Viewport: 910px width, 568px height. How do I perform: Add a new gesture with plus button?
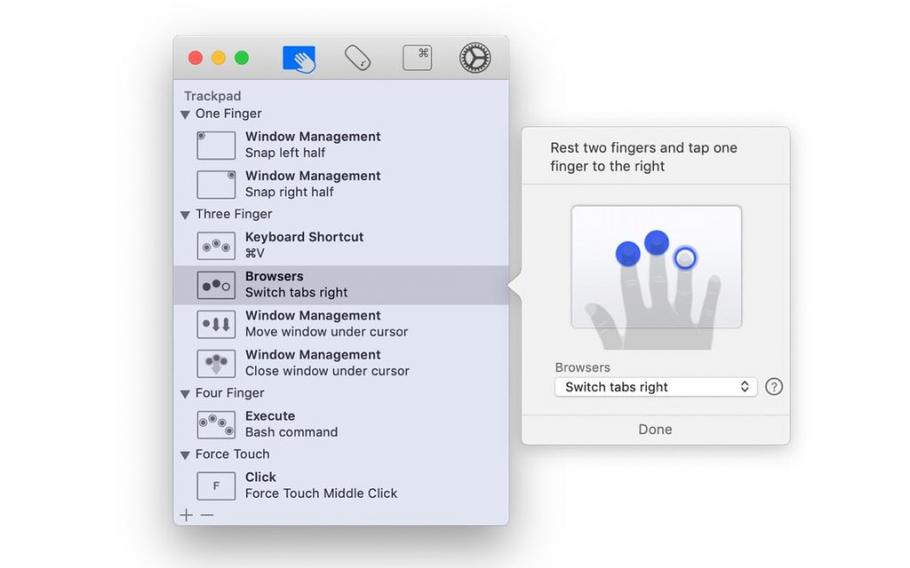[x=186, y=515]
